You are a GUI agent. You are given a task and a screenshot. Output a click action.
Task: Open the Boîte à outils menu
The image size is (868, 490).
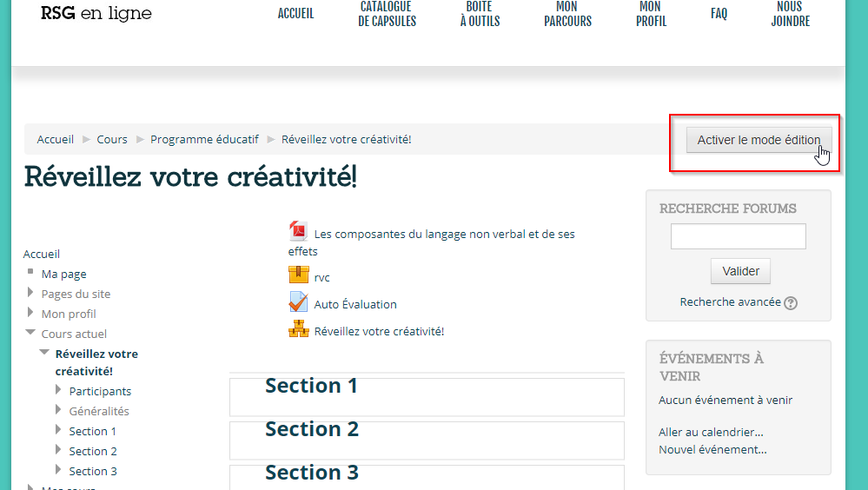coord(480,14)
